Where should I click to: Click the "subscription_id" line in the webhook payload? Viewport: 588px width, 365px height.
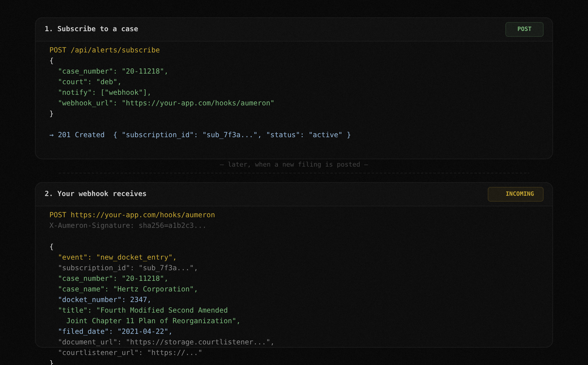tap(128, 268)
